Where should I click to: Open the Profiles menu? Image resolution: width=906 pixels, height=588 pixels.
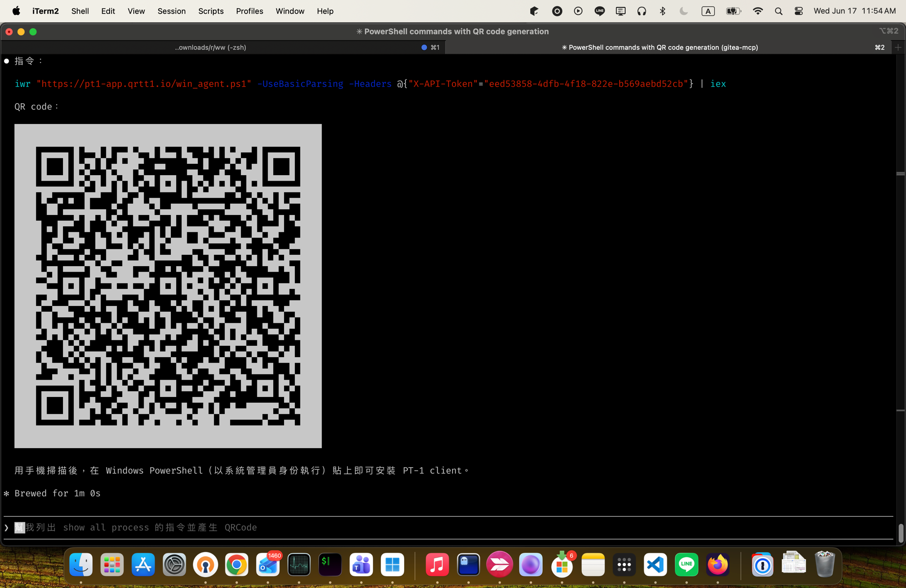[x=249, y=11]
